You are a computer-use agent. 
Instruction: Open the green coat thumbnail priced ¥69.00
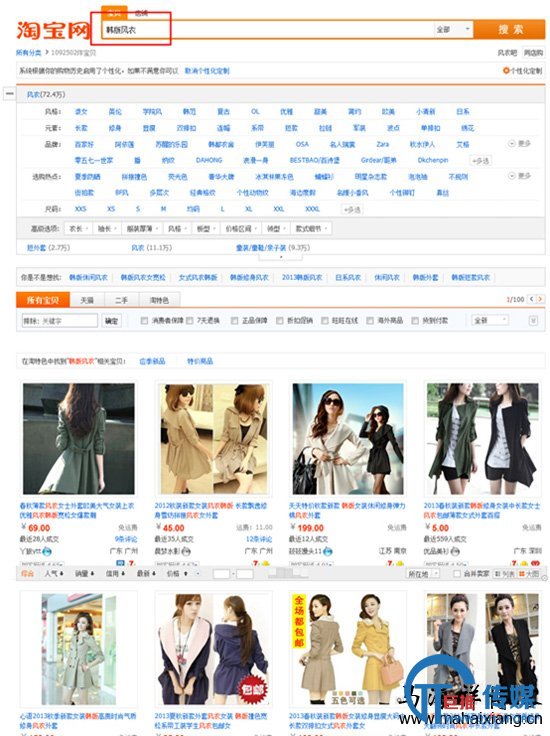click(x=78, y=438)
